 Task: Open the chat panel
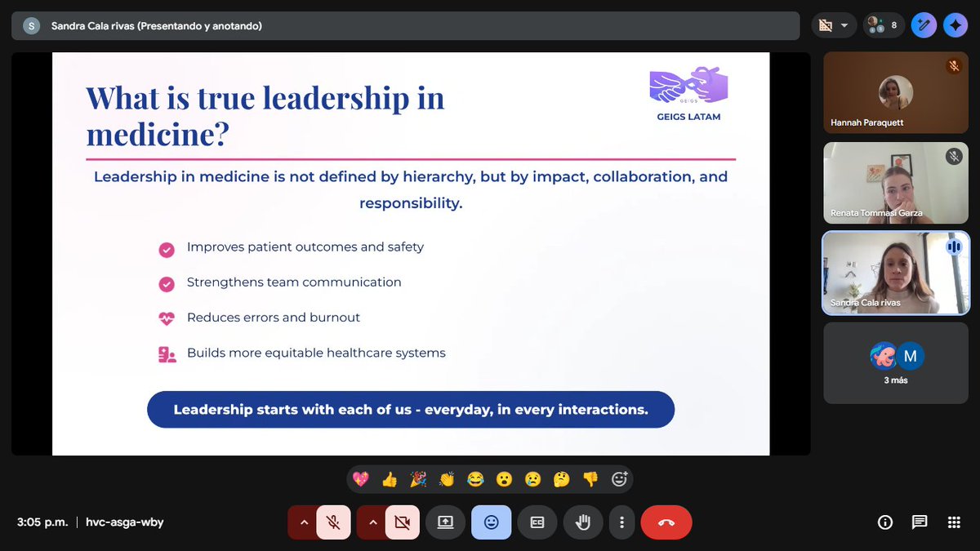click(x=919, y=522)
